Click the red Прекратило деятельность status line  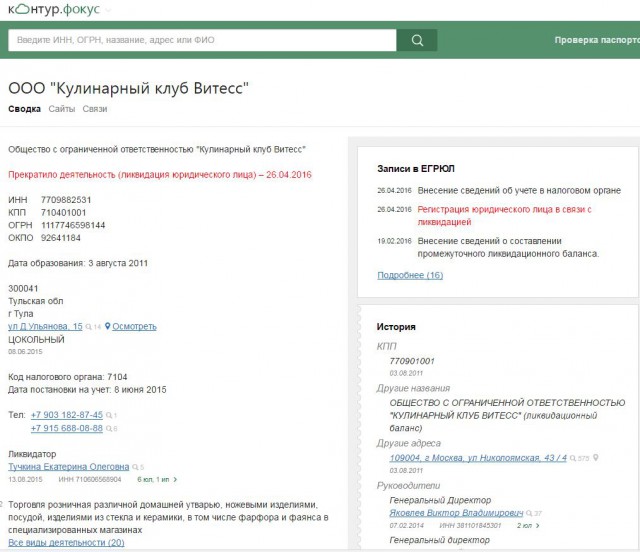click(160, 175)
